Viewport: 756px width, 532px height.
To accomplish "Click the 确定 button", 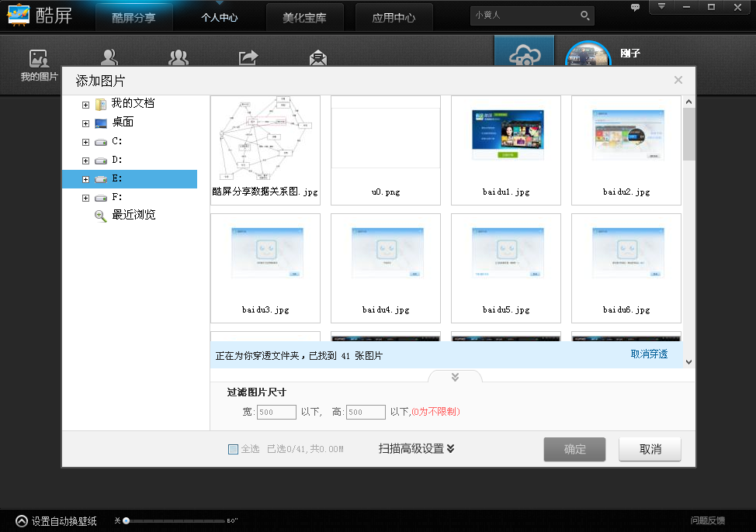I will tap(574, 449).
